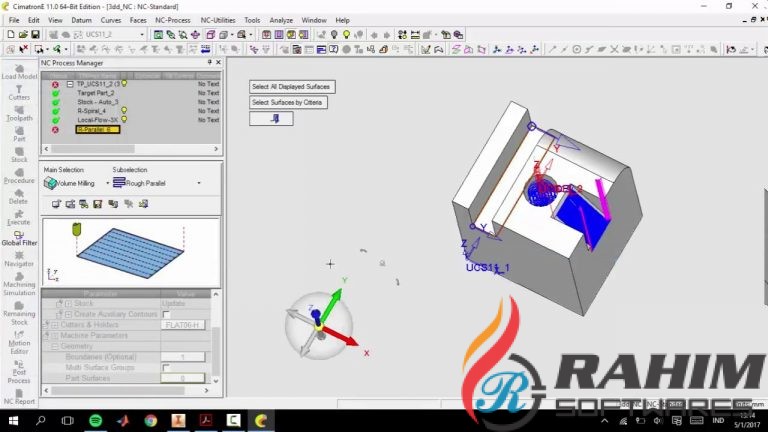
Task: Open the Subselection Rough Parallel dropdown
Action: (x=199, y=183)
